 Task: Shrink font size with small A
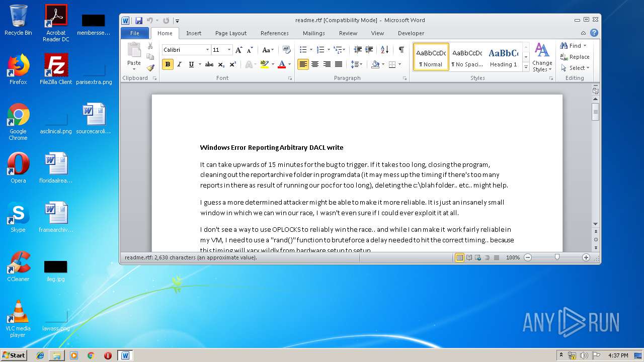click(250, 50)
